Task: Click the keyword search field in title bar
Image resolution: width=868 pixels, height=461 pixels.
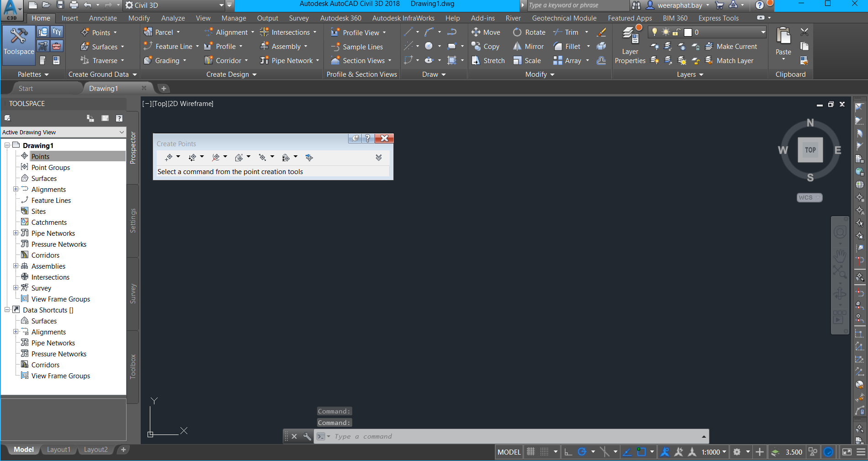Action: 577,5
